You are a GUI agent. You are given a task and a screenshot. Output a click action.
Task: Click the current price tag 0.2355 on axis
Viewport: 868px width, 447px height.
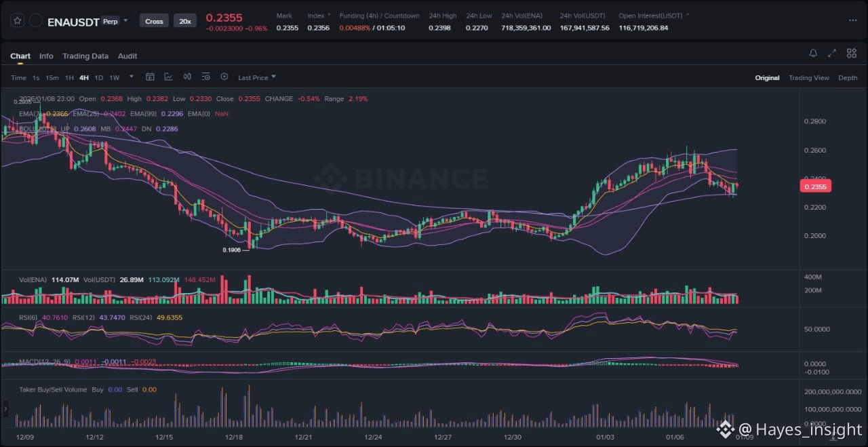pos(816,187)
